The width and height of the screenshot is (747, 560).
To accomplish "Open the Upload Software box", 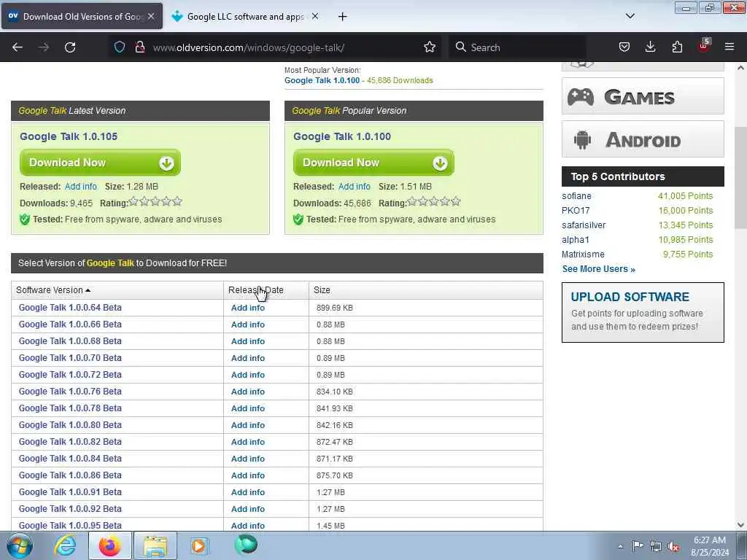I will click(643, 312).
